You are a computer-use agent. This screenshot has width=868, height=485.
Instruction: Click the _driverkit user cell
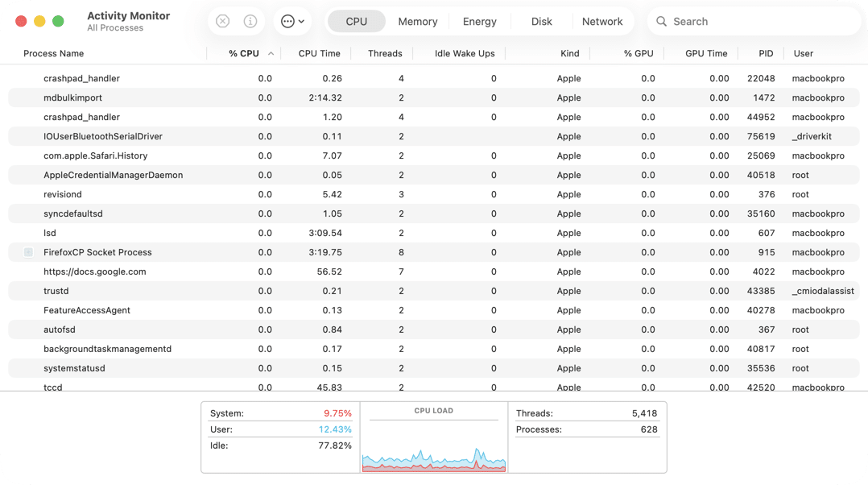[812, 137]
